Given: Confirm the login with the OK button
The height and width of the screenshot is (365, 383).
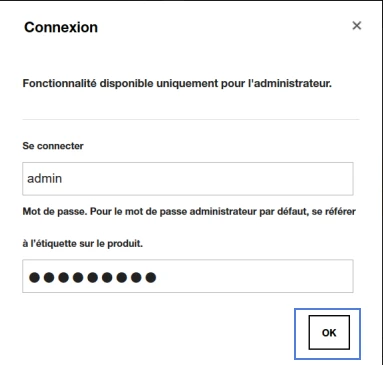Looking at the screenshot, I should point(329,332).
